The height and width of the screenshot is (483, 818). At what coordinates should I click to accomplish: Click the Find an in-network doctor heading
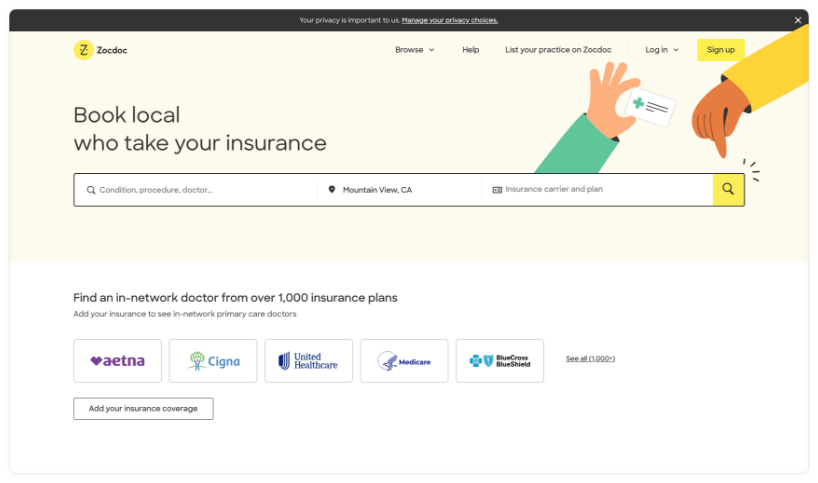click(235, 298)
